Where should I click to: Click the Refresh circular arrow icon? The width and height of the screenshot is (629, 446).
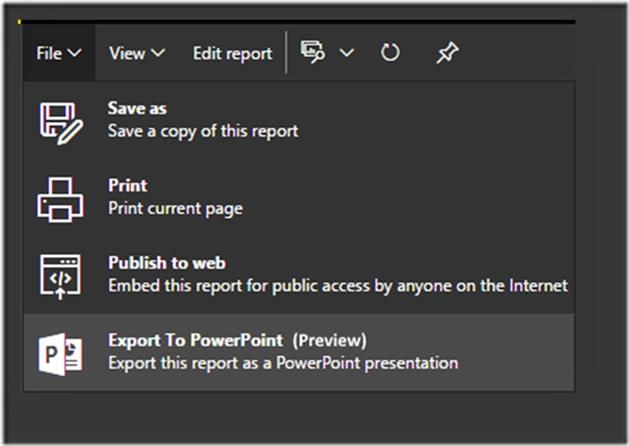click(x=390, y=53)
